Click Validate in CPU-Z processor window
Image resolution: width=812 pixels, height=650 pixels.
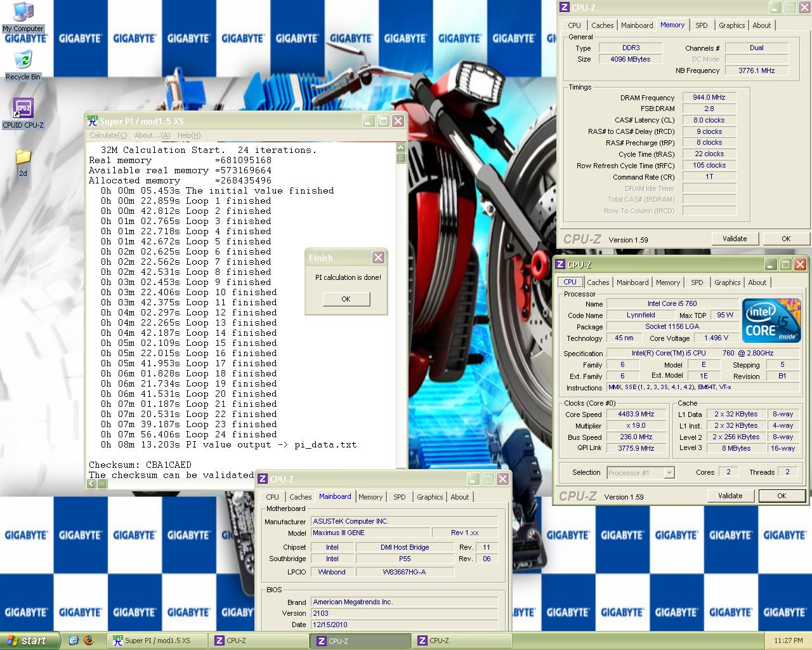coord(730,496)
